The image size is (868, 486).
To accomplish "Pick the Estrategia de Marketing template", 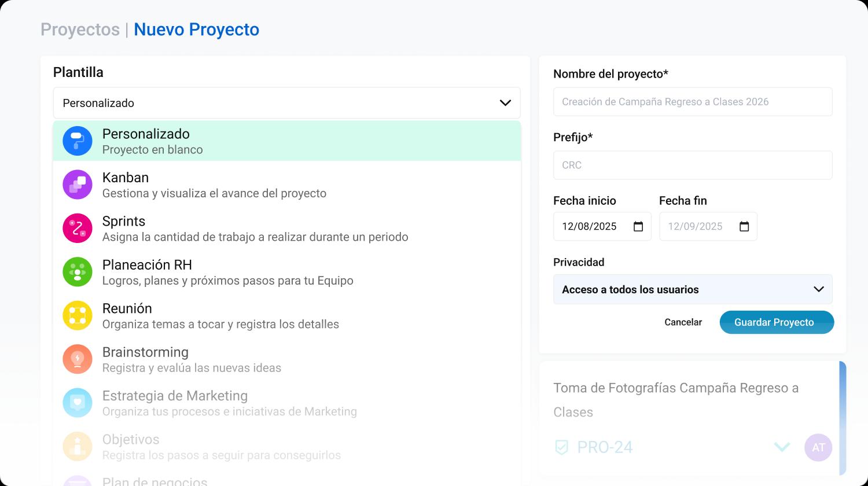I will tap(286, 403).
